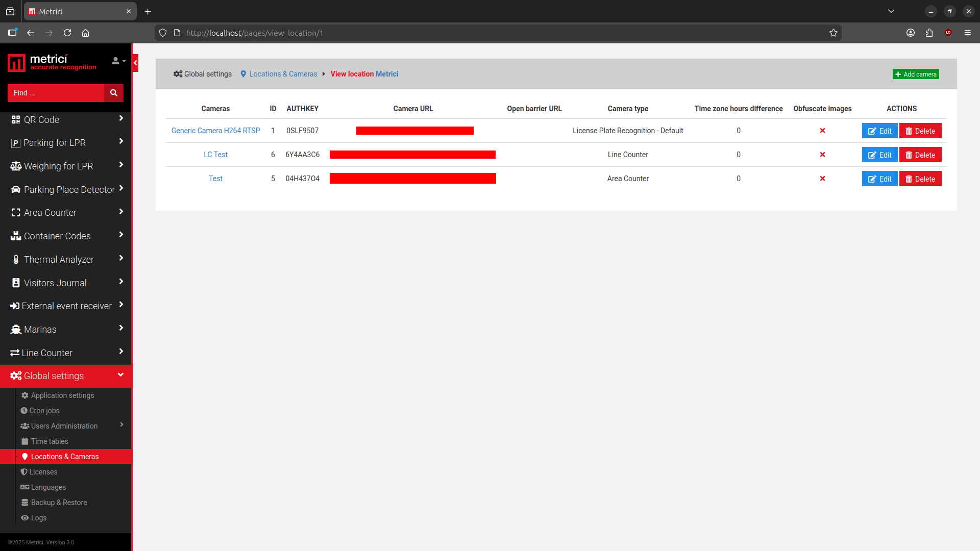The width and height of the screenshot is (980, 551).
Task: Edit the LC Test camera
Action: (x=879, y=155)
